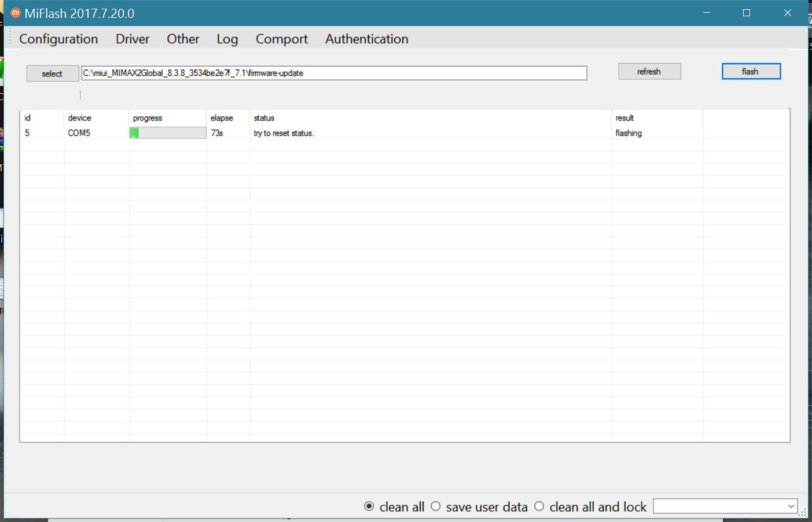Choose the 'save user data' radio option
812x522 pixels.
(436, 506)
